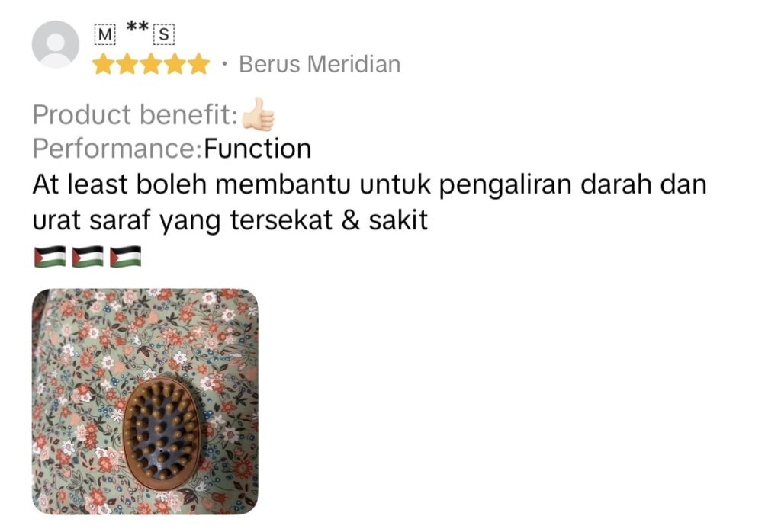The image size is (781, 532).
Task: Click the Performance label text
Action: [x=118, y=149]
